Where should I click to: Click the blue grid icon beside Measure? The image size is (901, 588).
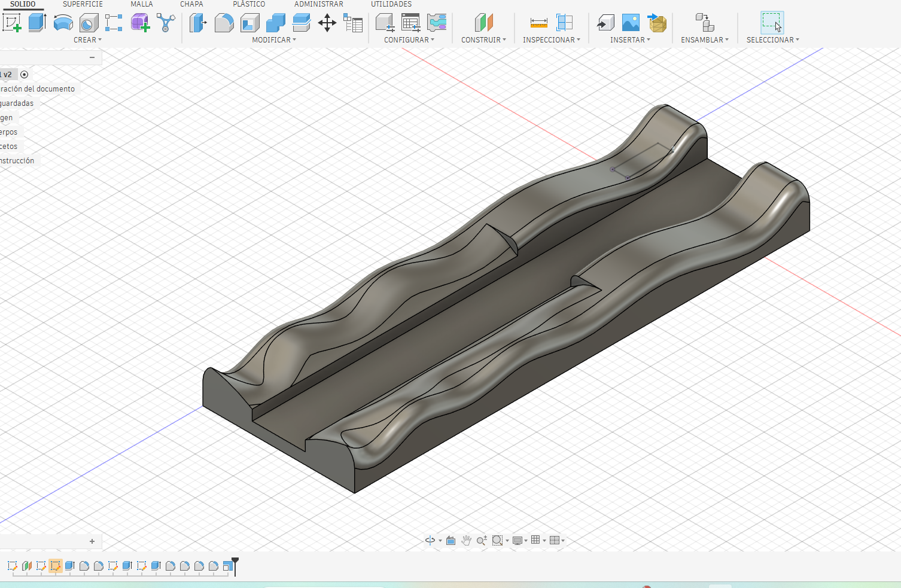click(x=564, y=23)
